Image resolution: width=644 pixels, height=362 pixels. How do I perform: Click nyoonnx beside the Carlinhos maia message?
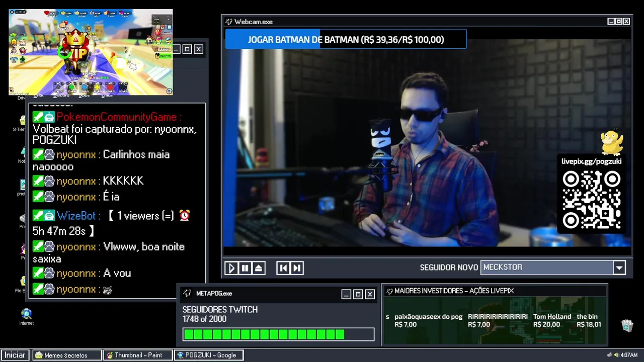[76, 155]
